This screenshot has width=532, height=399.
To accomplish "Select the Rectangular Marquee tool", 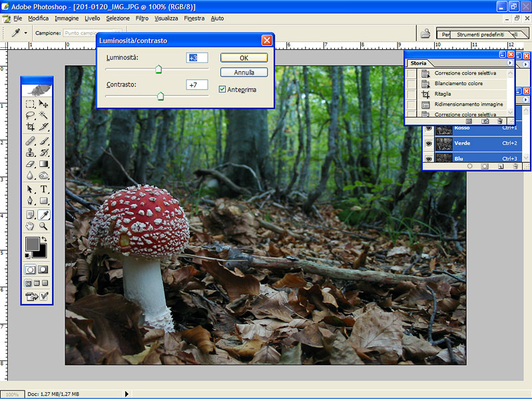I will tap(31, 104).
